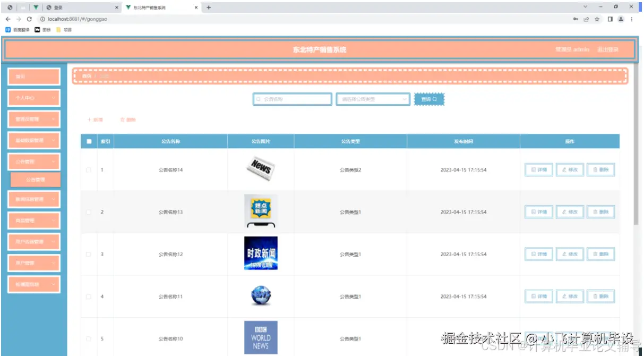644x356 pixels.
Task: Open the browser profile avatar
Action: pos(621,19)
